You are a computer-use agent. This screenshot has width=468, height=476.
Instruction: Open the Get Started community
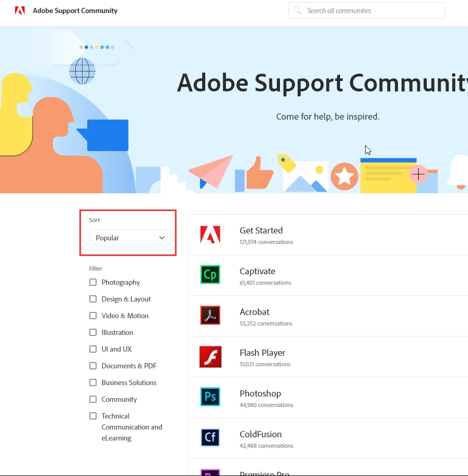pos(261,230)
